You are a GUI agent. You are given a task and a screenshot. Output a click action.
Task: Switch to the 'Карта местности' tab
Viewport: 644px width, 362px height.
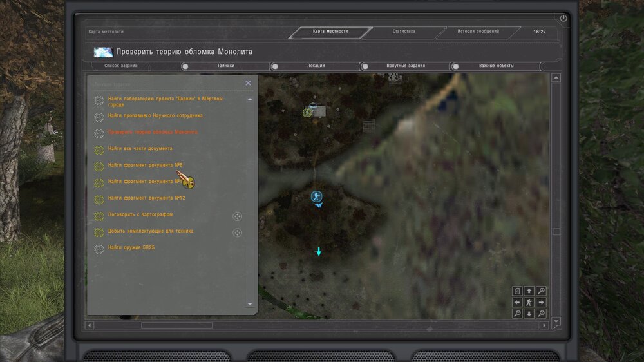(x=330, y=32)
